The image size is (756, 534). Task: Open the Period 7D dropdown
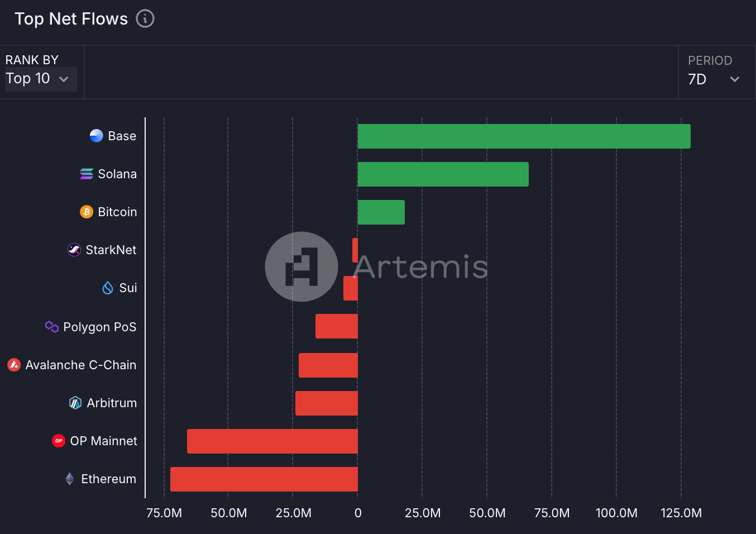(x=714, y=79)
